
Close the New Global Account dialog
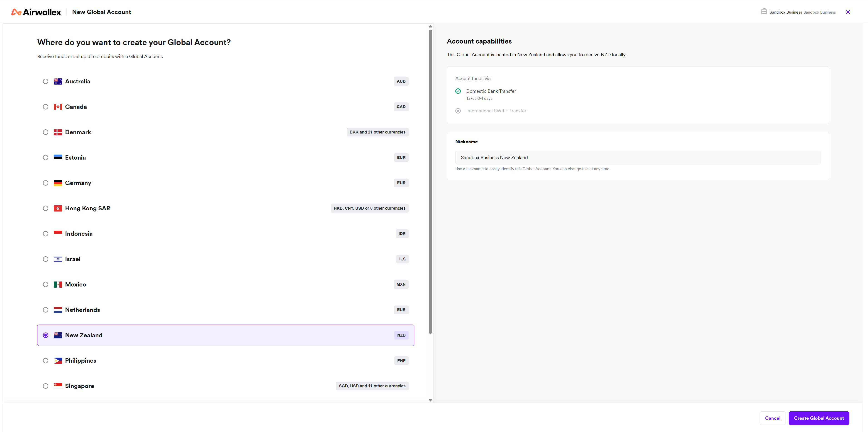pyautogui.click(x=848, y=12)
